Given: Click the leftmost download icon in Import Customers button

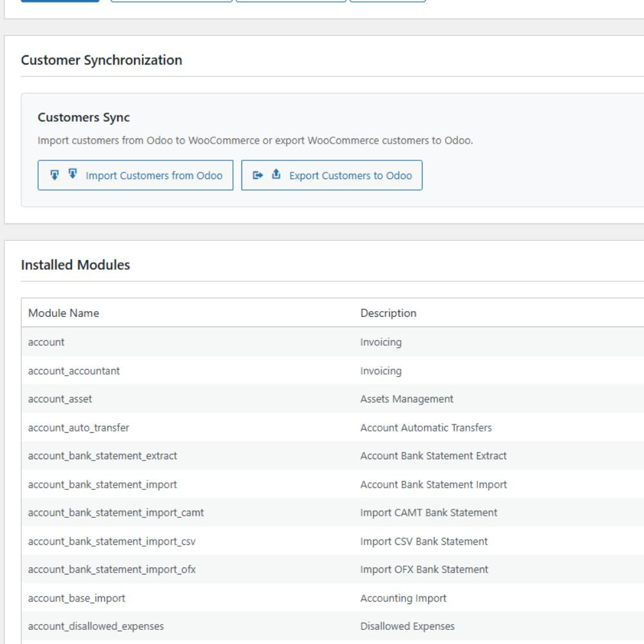Looking at the screenshot, I should tap(55, 175).
